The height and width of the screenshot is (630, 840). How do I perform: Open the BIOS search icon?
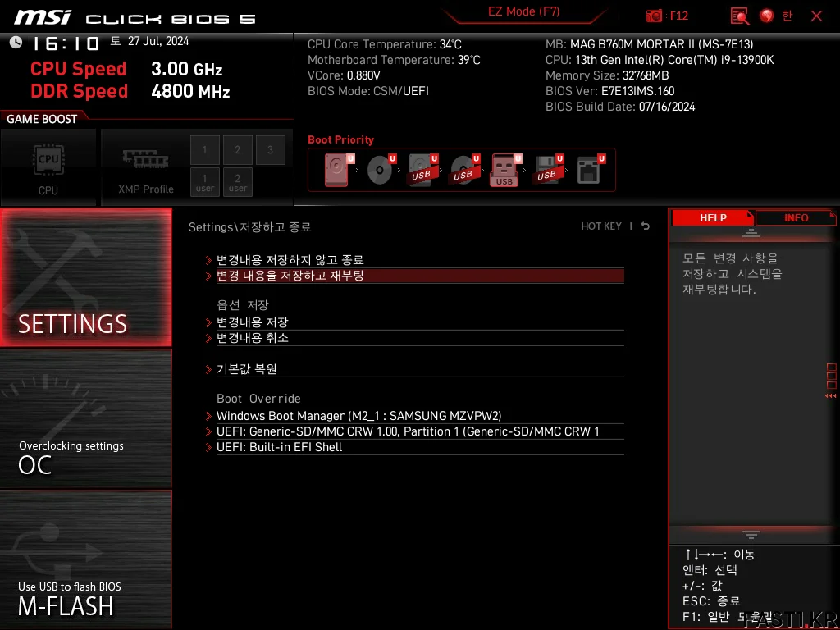click(x=740, y=16)
